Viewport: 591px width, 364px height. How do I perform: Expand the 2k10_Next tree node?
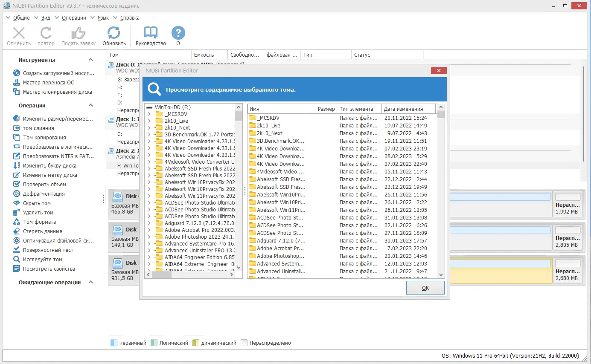(149, 128)
